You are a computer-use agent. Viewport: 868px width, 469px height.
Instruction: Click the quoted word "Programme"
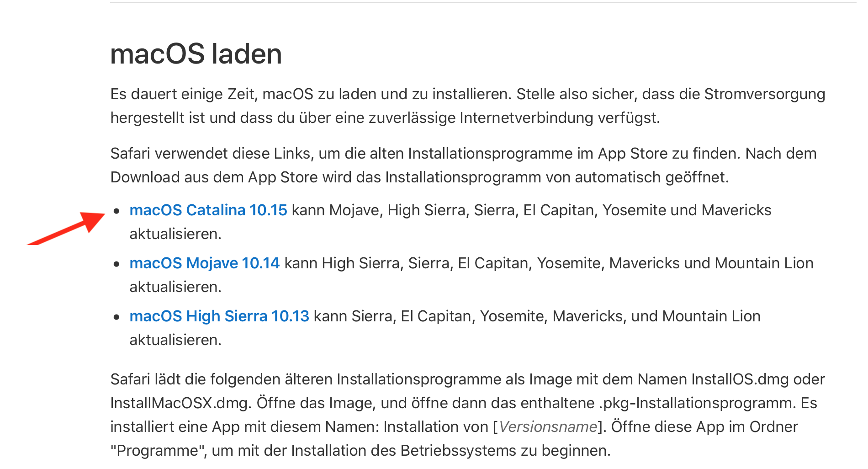pyautogui.click(x=158, y=451)
